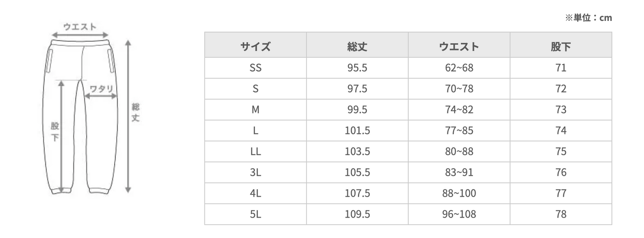The image size is (644, 238).
Task: Click the waistband of the pants illustration
Action: [80, 43]
